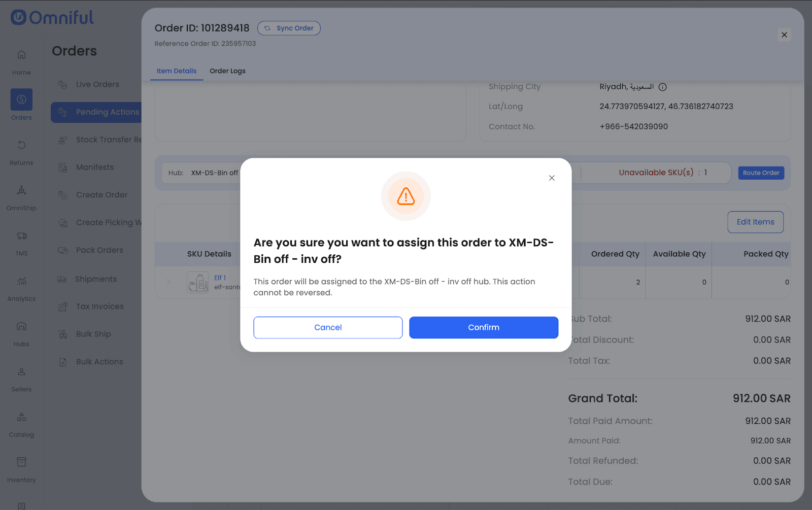Viewport: 812px width, 510px height.
Task: Open the Analytics sidebar icon
Action: click(21, 282)
